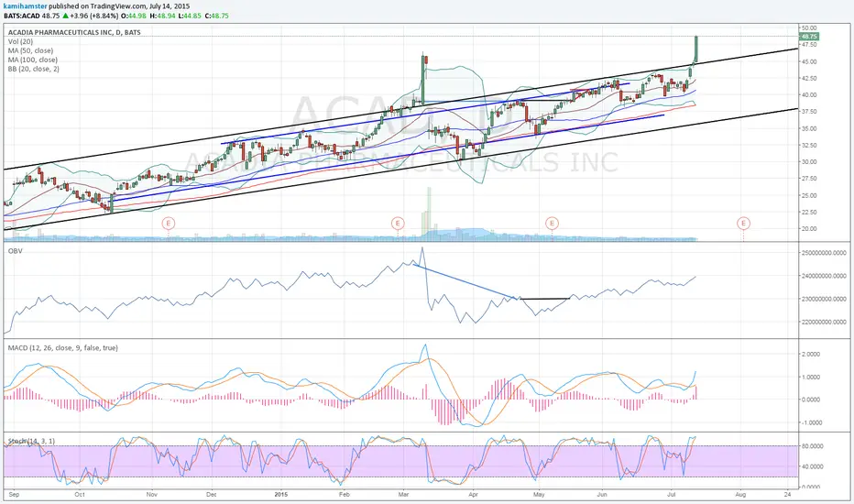Click the 230000000.0000 OBV axis label
This screenshot has width=854, height=504.
click(x=824, y=299)
